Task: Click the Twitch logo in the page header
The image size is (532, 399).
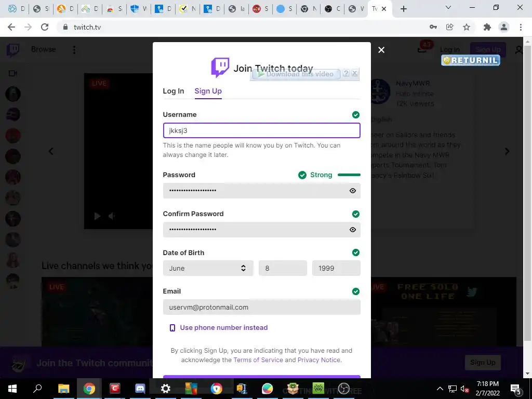Action: (13, 50)
